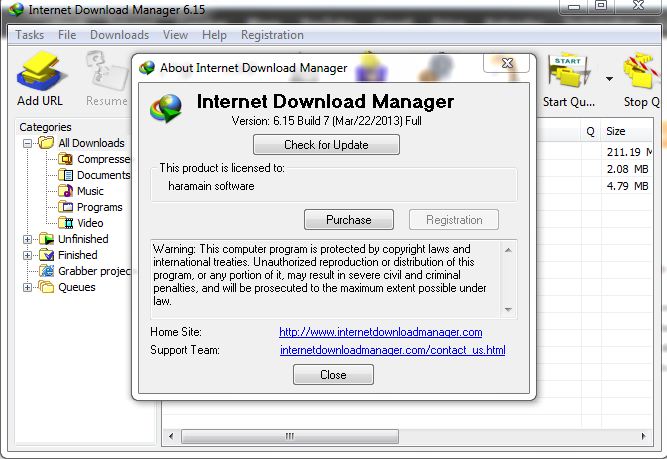Click the grayed Registration button in About dialog
The image size is (667, 459).
454,220
